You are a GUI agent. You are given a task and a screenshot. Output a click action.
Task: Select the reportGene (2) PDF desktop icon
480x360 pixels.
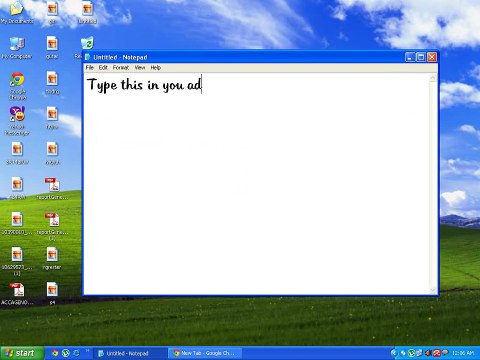point(52,227)
